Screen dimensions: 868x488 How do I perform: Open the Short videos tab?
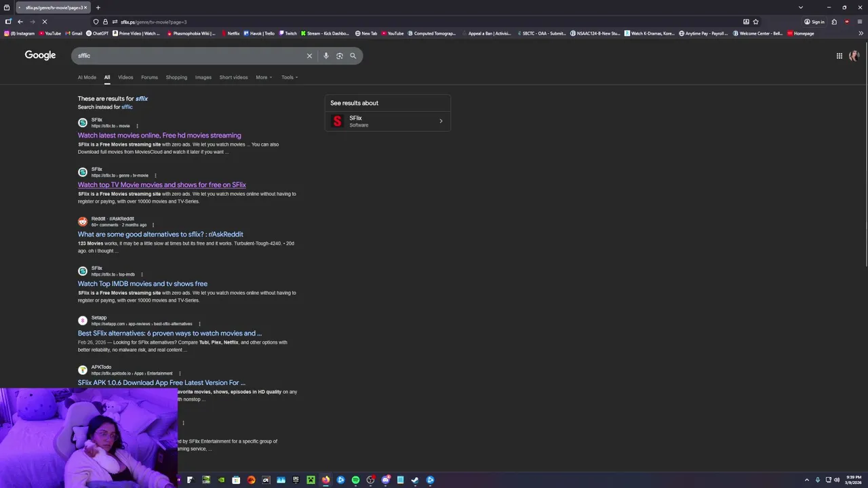pos(233,77)
